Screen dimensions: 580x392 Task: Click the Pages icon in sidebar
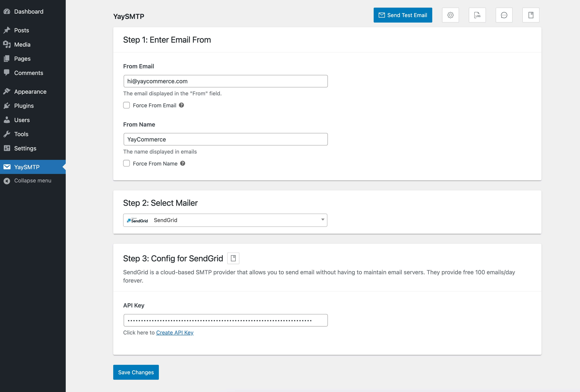pyautogui.click(x=7, y=59)
